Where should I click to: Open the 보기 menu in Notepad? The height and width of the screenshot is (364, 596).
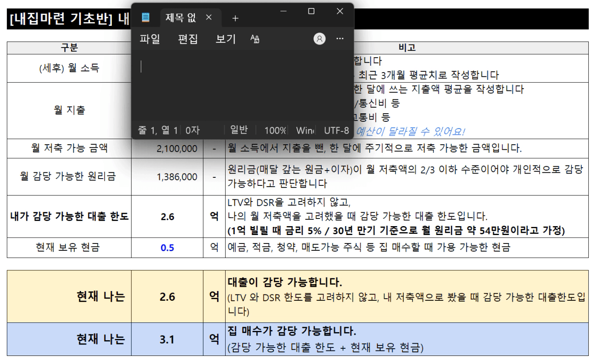pos(226,39)
